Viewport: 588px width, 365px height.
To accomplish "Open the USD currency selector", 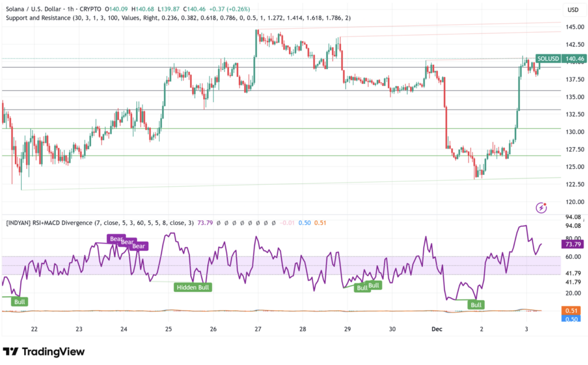I will click(x=572, y=10).
